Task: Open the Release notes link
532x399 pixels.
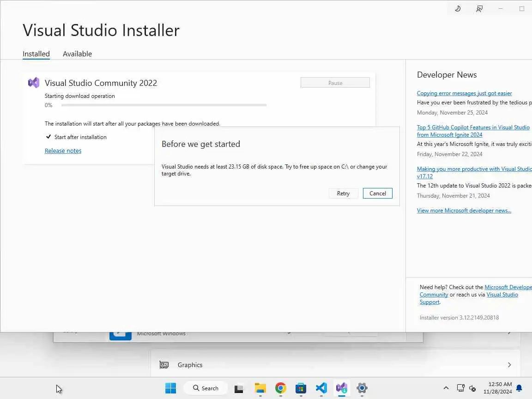Action: tap(63, 151)
